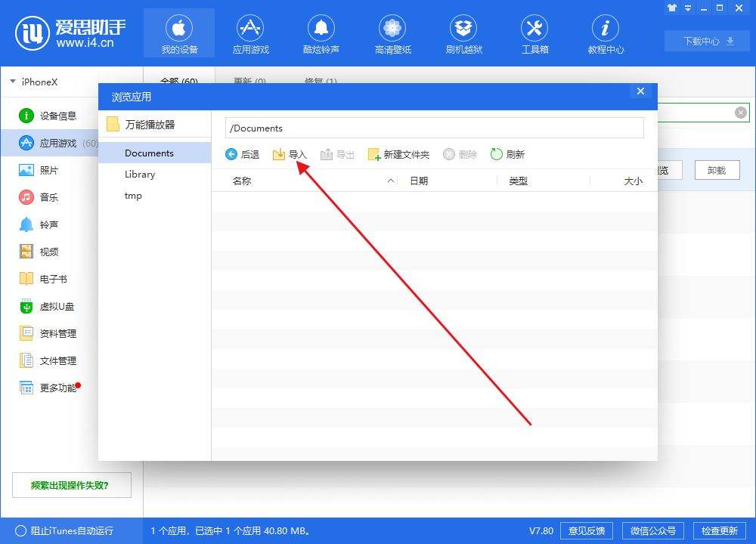Select the tmp folder in the tree

[155, 195]
